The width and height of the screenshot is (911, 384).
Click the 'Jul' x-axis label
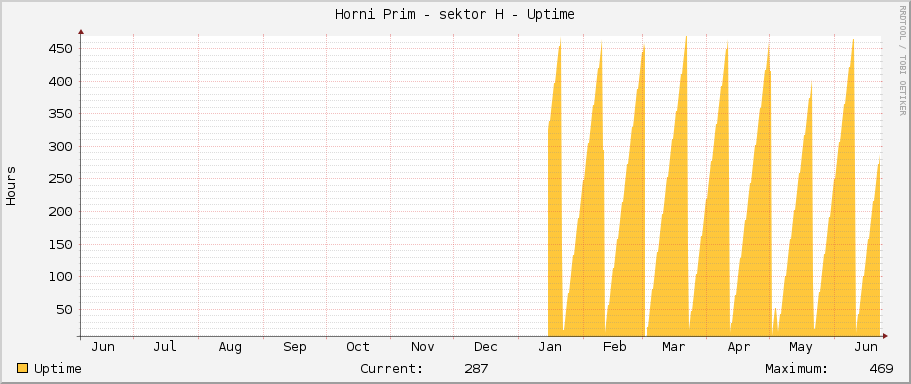click(165, 347)
